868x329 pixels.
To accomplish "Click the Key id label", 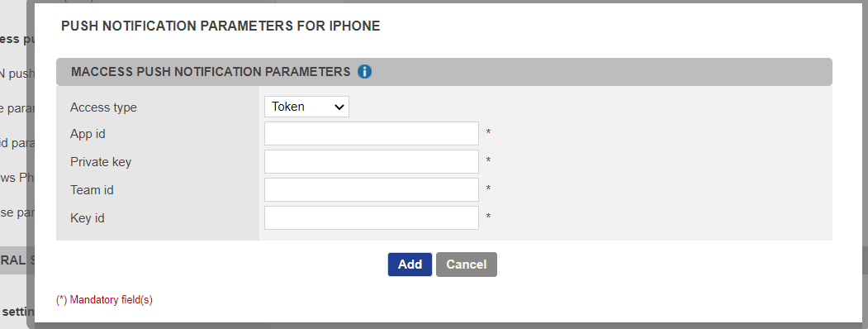I will click(88, 218).
